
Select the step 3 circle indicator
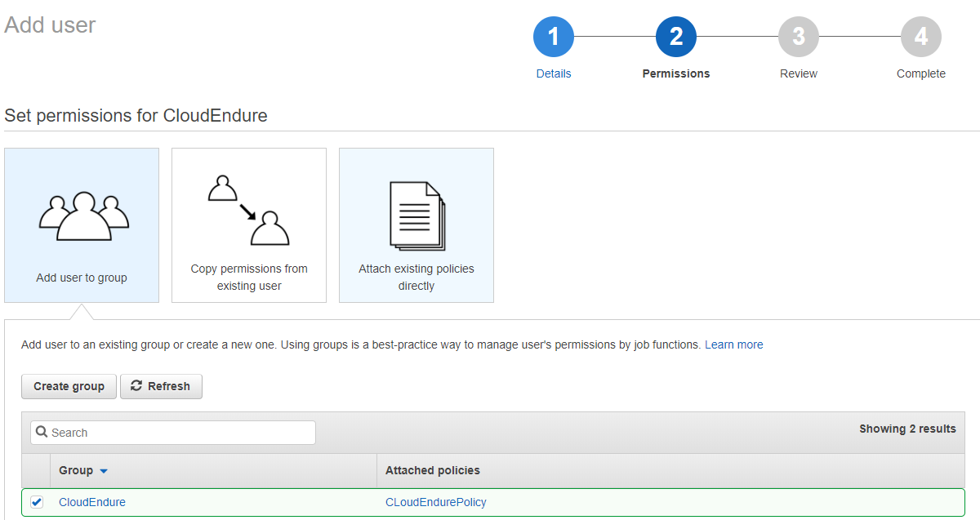pos(799,37)
